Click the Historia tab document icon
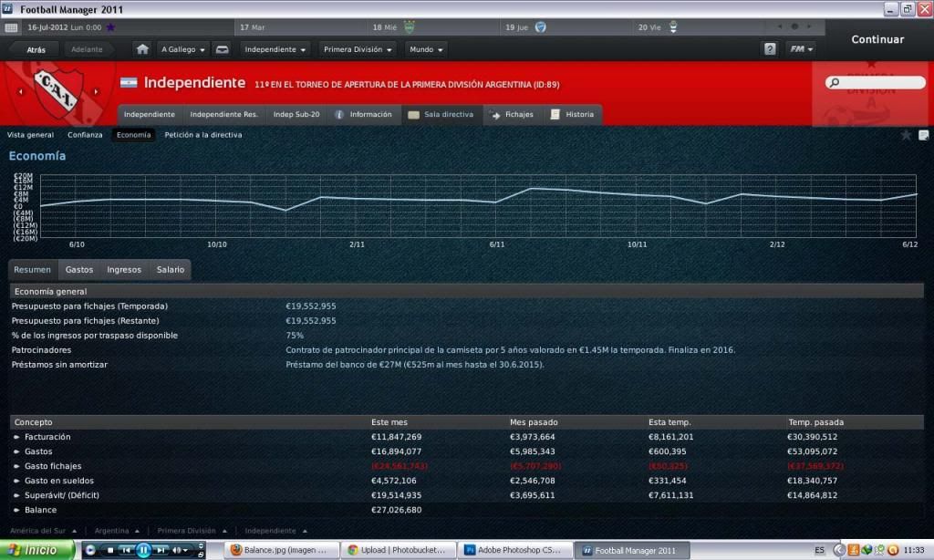This screenshot has height=560, width=934. (x=555, y=114)
